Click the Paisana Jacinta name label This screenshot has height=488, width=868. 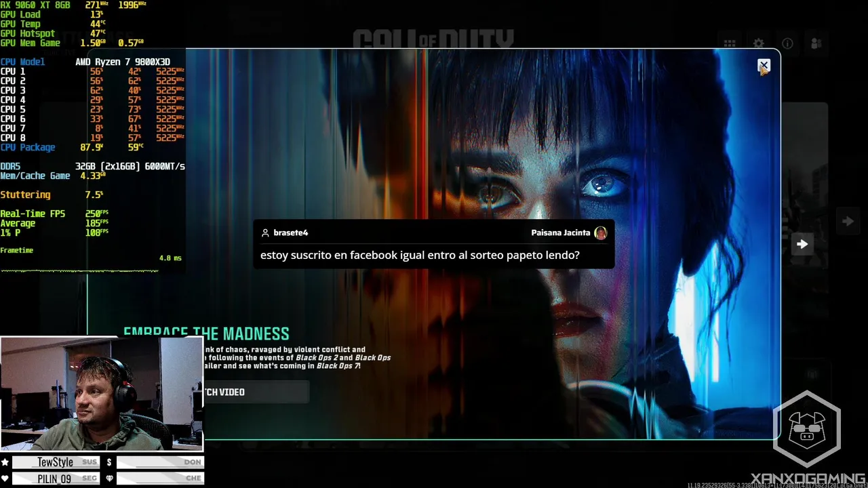click(561, 232)
